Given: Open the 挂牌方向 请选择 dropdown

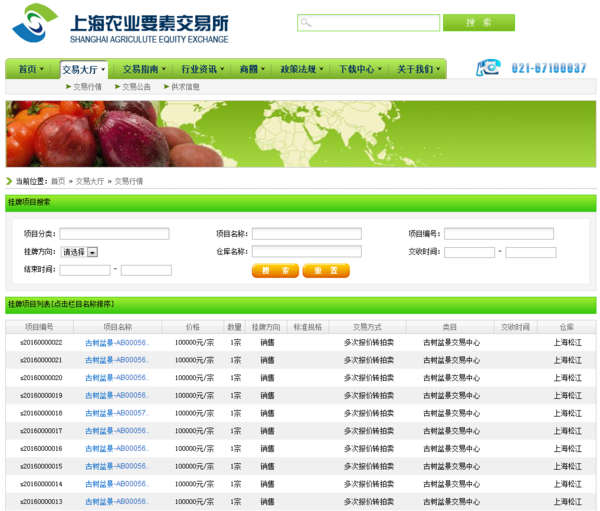Looking at the screenshot, I should click(x=92, y=252).
